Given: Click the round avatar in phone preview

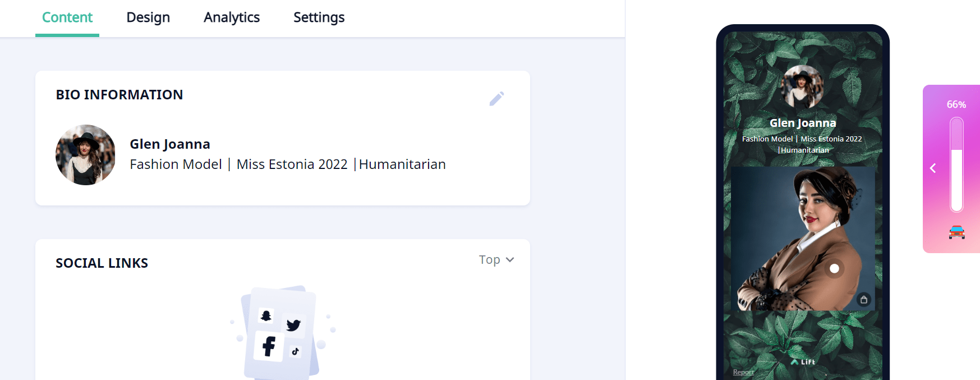Looking at the screenshot, I should 802,87.
